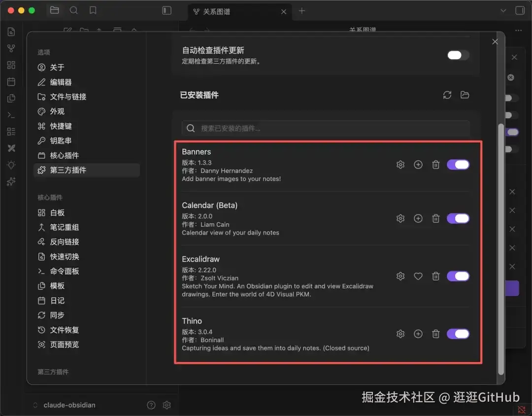The height and width of the screenshot is (416, 532).
Task: Turn off the Calendar (Beta) toggle
Action: click(x=458, y=218)
